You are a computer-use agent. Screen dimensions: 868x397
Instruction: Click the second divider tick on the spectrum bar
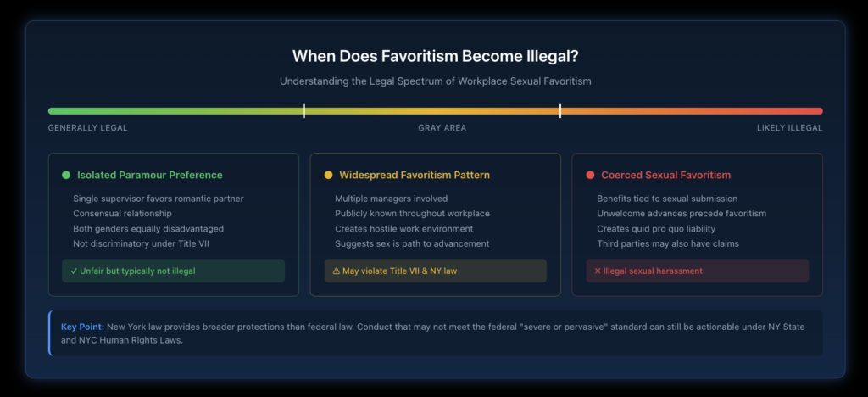coord(560,110)
